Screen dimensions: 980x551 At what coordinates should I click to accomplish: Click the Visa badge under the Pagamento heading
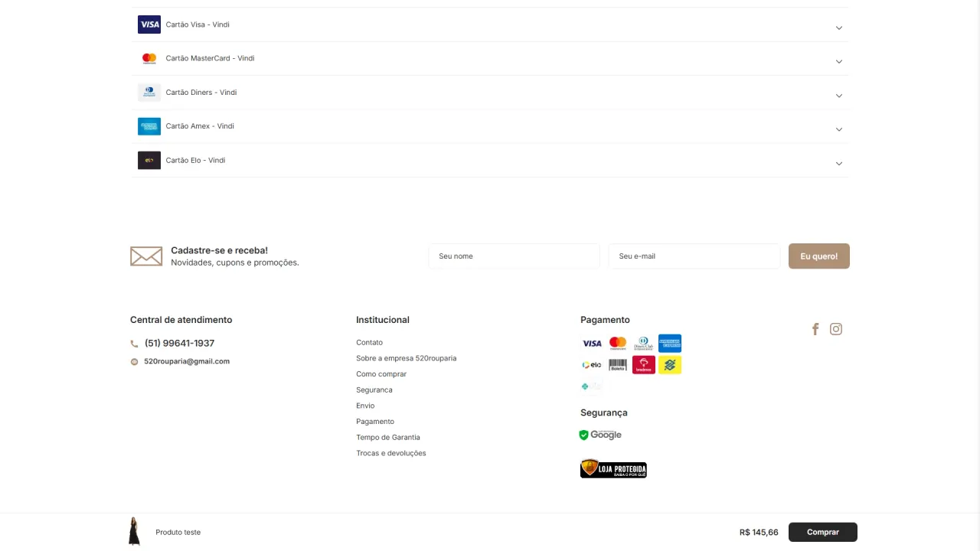(592, 344)
